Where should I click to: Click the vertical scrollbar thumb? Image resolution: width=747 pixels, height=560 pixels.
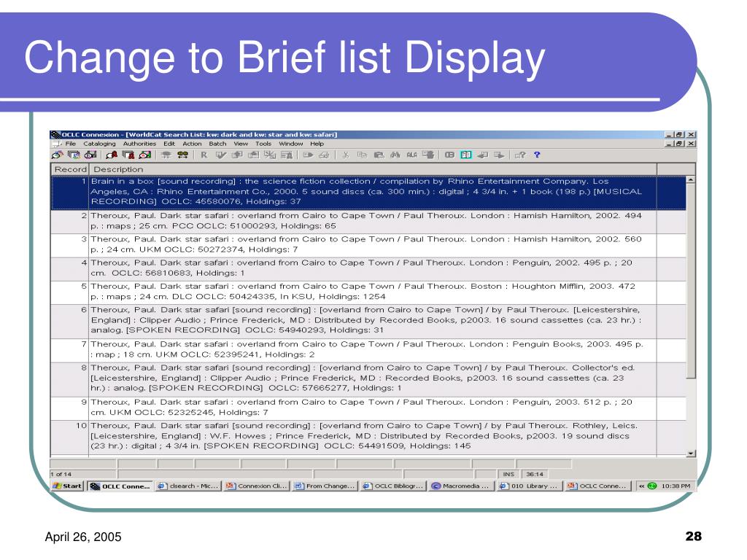pos(691,281)
